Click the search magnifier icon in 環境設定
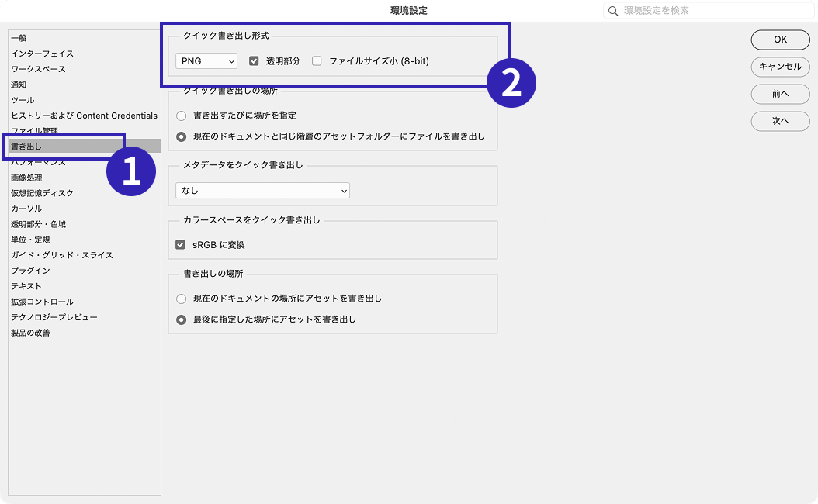The image size is (818, 504). (x=614, y=11)
